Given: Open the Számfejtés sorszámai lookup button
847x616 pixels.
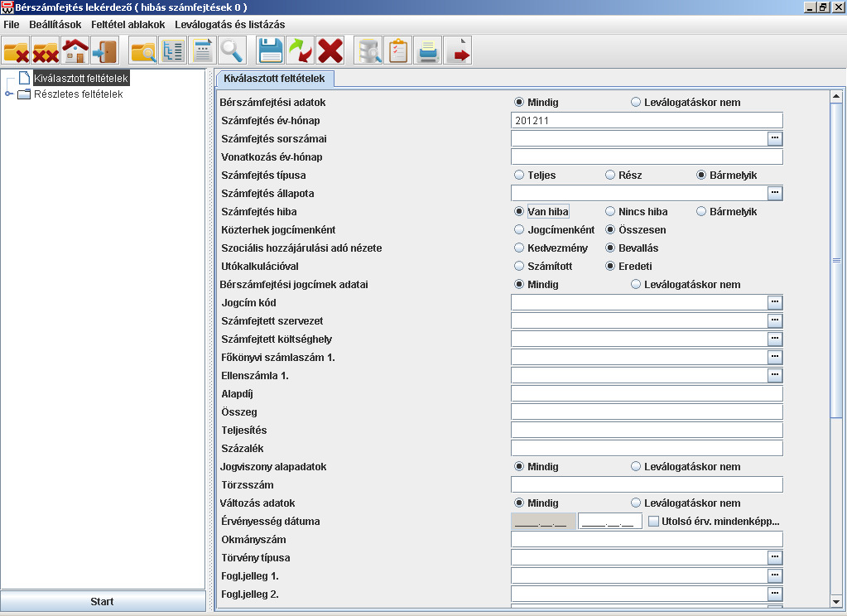Looking at the screenshot, I should [x=775, y=139].
